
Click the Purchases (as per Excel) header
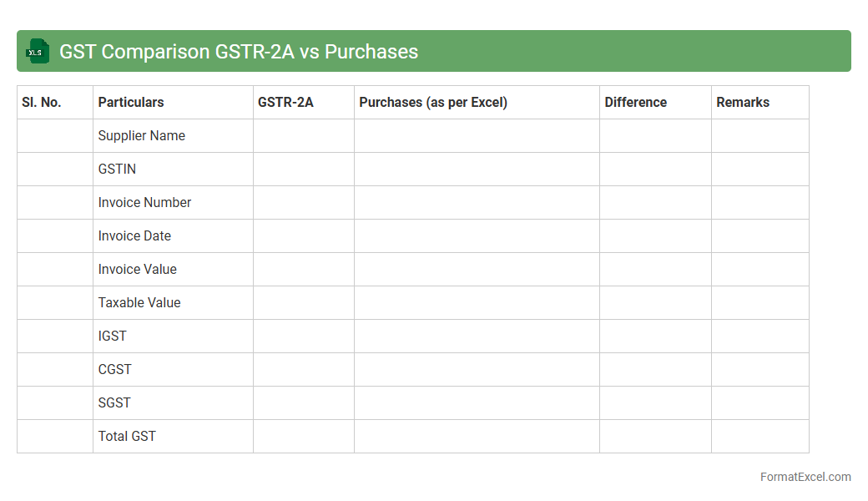(433, 102)
